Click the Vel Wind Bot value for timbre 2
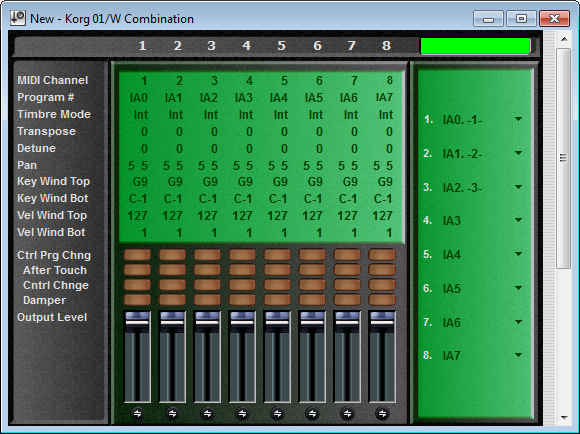The image size is (580, 434). (x=179, y=233)
